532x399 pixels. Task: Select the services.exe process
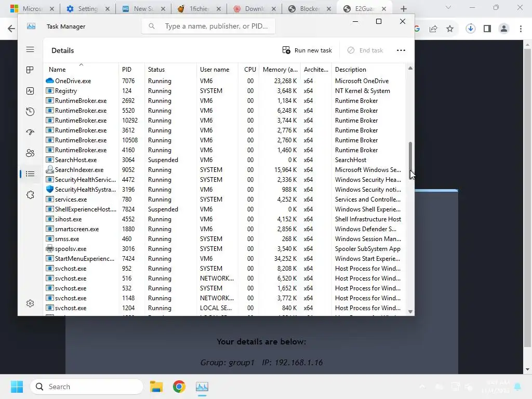coord(225,199)
